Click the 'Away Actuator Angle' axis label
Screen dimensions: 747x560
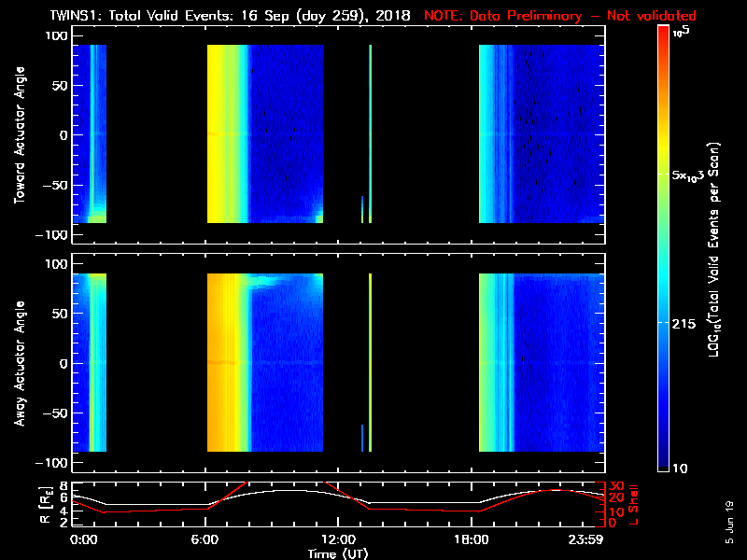[19, 364]
